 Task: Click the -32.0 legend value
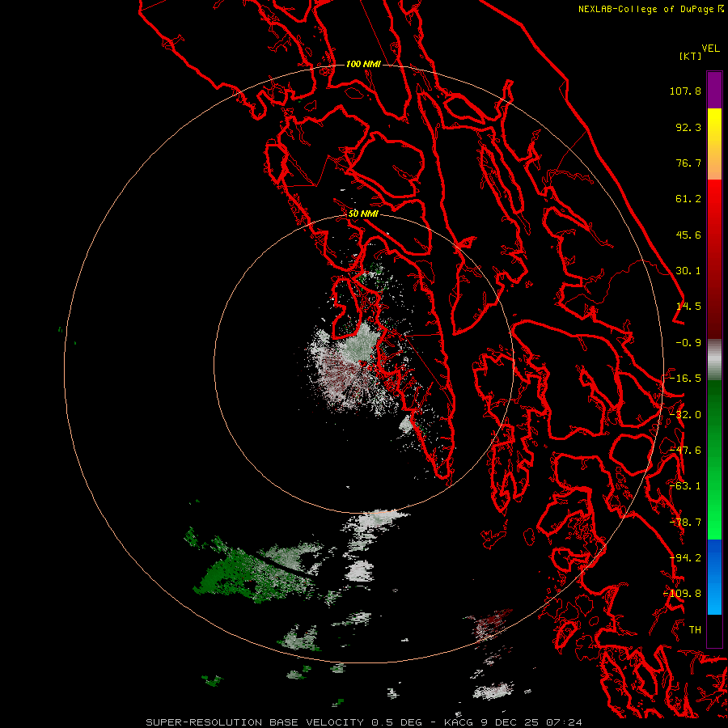685,415
